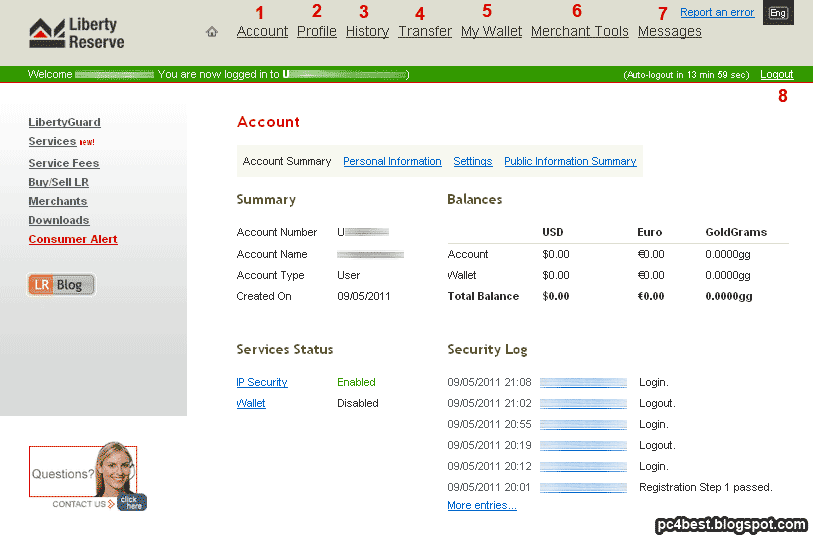The width and height of the screenshot is (813, 539).
Task: Open the IP Security service link
Action: click(x=262, y=382)
